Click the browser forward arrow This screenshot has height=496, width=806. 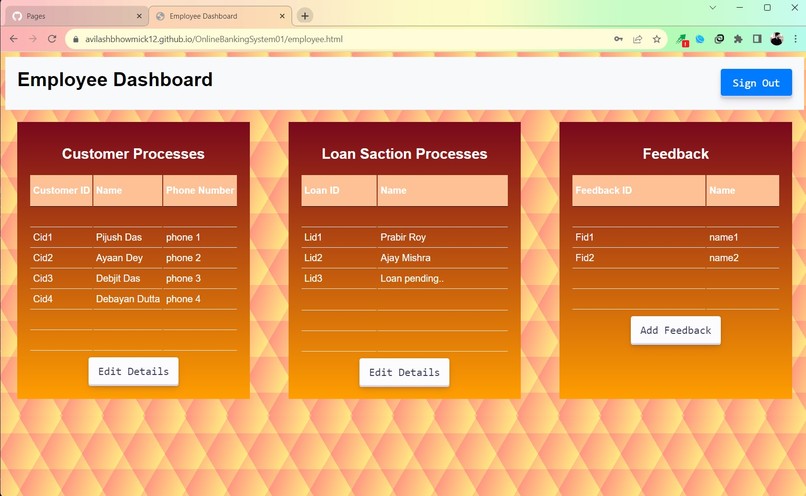[33, 39]
